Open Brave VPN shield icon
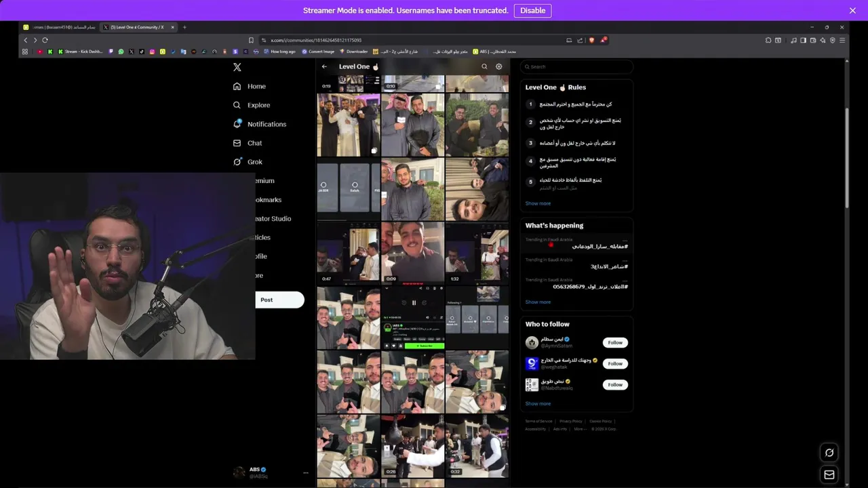This screenshot has height=488, width=868. click(833, 40)
